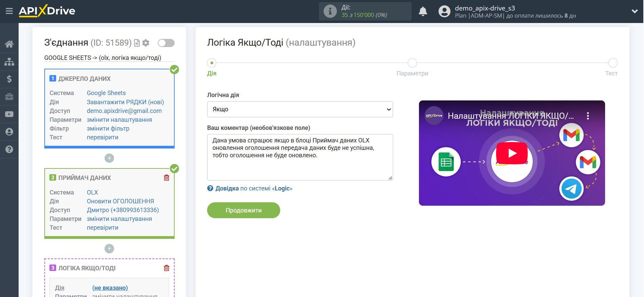Click змінити фільтр link

pyautogui.click(x=108, y=129)
